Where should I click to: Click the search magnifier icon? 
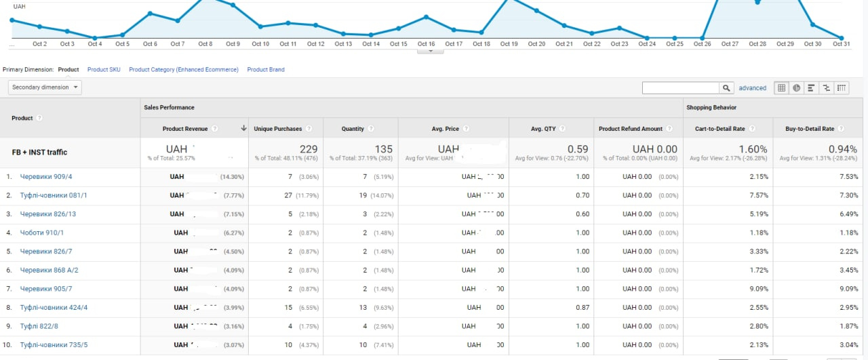coord(727,88)
